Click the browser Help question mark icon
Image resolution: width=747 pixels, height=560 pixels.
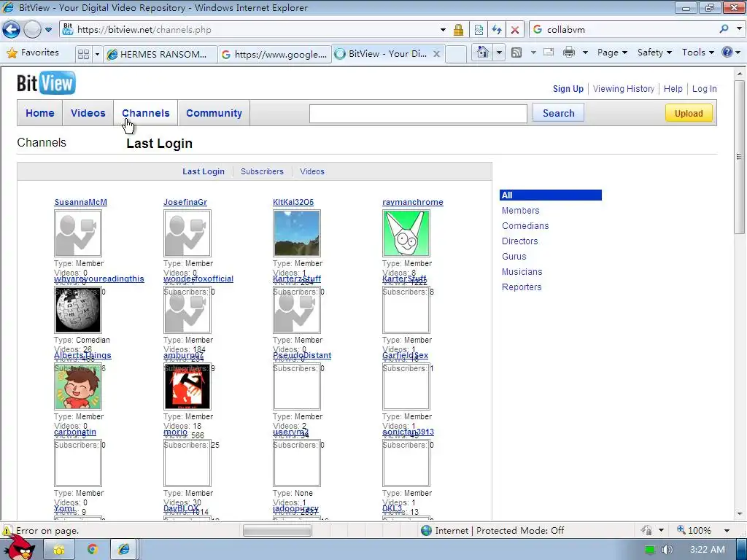(x=727, y=52)
